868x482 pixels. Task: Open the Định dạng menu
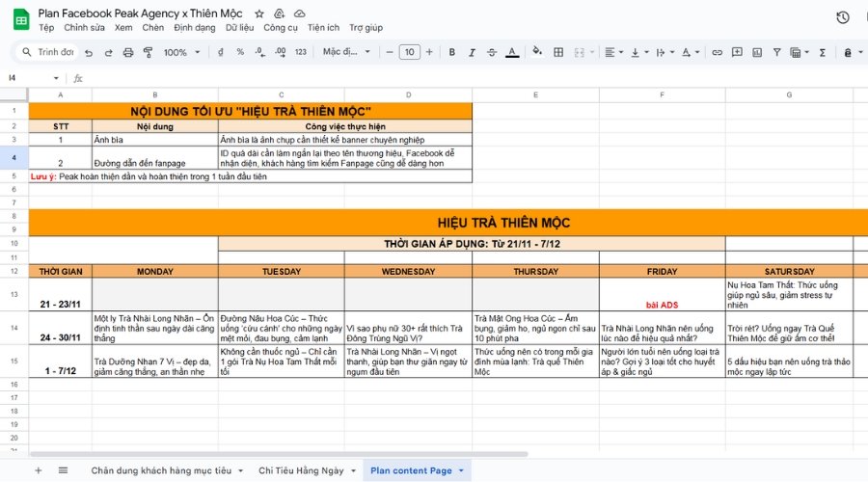coord(194,28)
